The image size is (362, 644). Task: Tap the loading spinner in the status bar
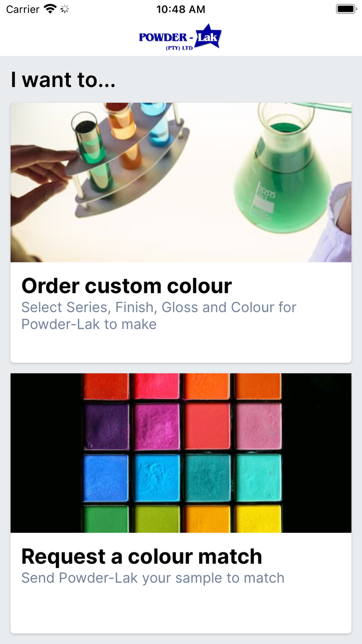[x=64, y=9]
